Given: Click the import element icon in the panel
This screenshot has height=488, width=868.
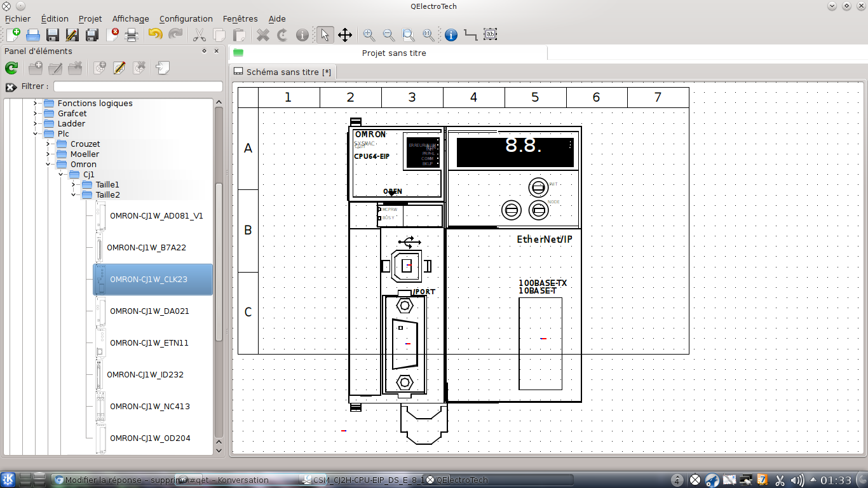Looking at the screenshot, I should 163,68.
